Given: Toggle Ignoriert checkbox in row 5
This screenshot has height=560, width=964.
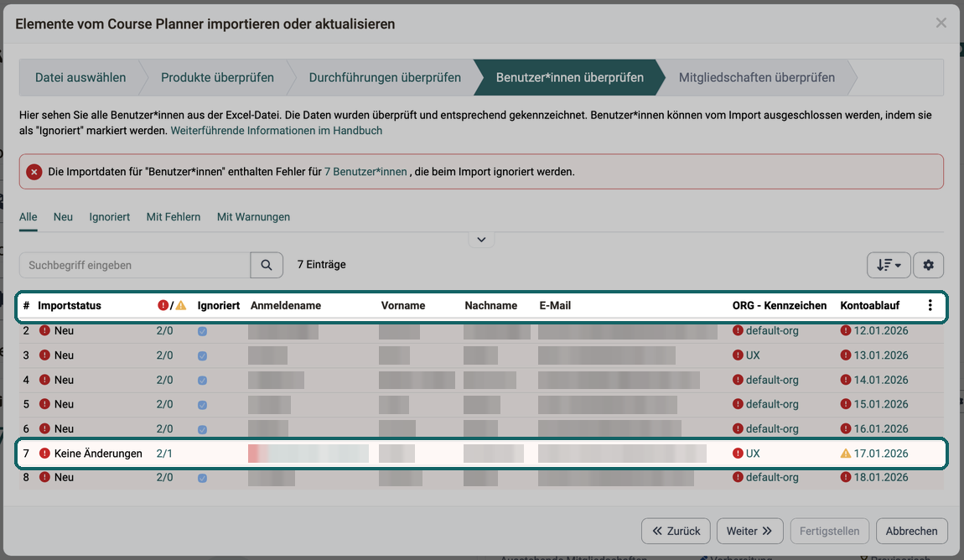Looking at the screenshot, I should click(x=202, y=405).
